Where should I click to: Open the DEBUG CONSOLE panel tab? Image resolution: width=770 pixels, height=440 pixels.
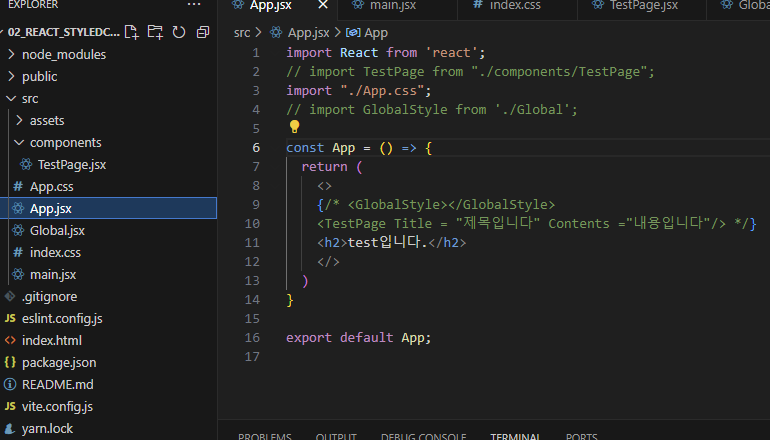423,436
